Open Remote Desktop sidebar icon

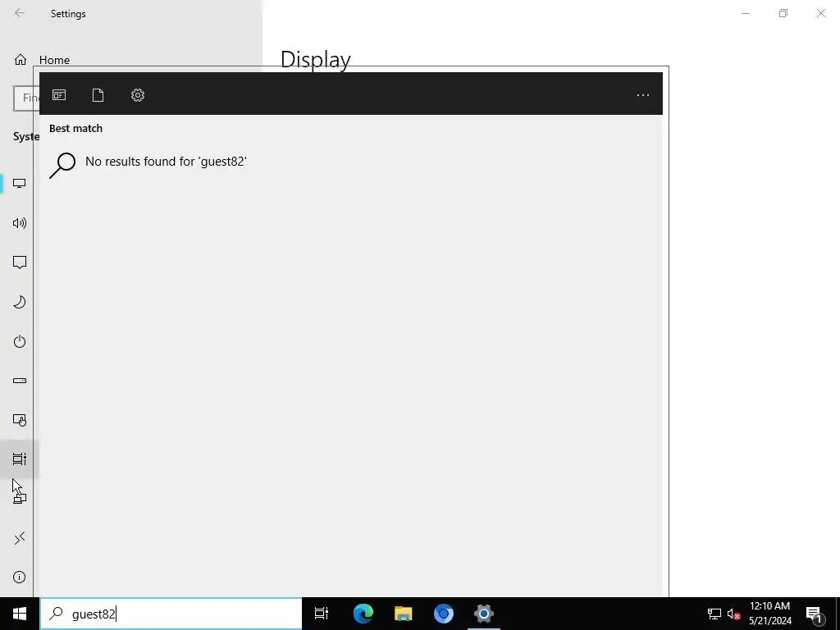pos(20,538)
